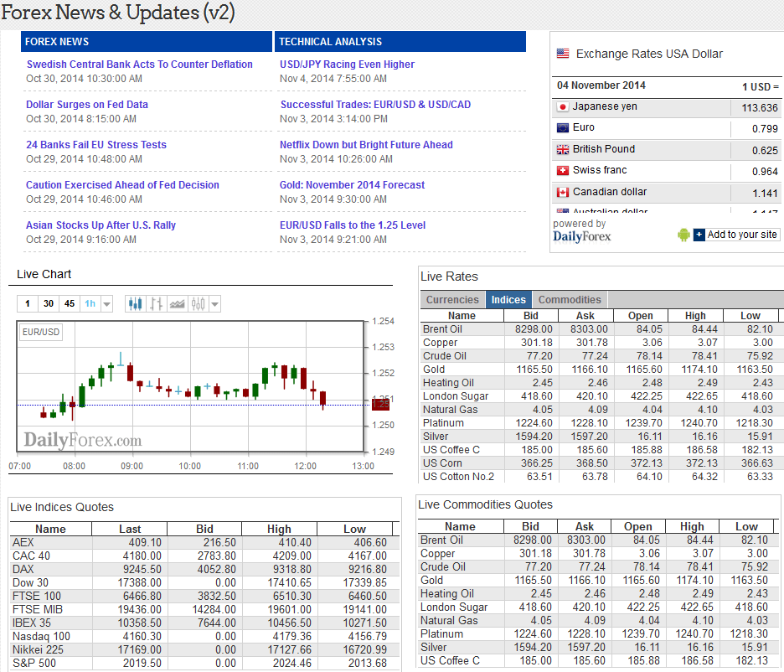This screenshot has width=784, height=672.
Task: Choose the hollow candles chart icon
Action: click(198, 304)
